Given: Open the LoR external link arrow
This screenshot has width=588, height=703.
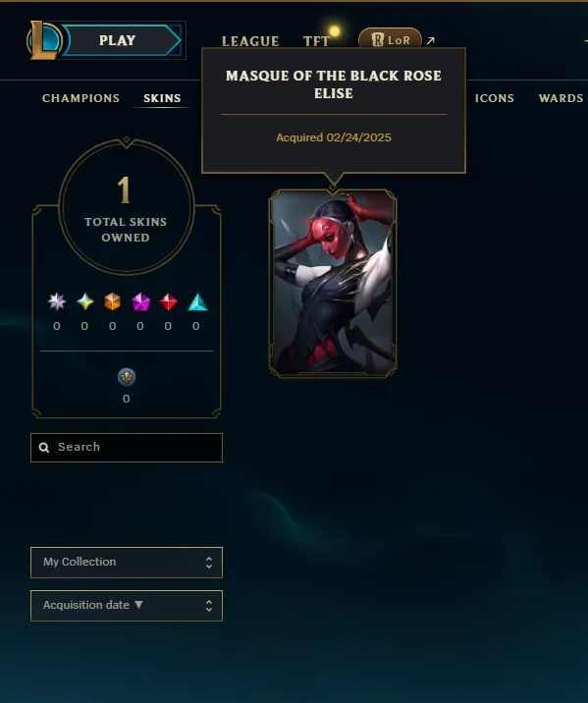Looking at the screenshot, I should (x=431, y=41).
